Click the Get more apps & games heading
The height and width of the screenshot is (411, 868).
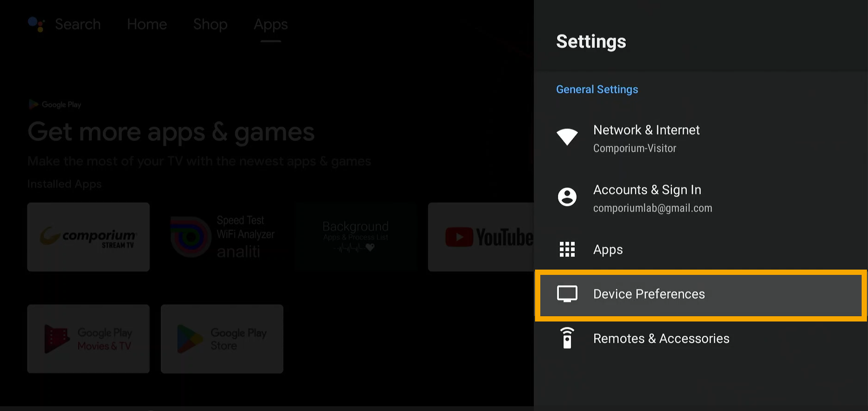pyautogui.click(x=171, y=132)
